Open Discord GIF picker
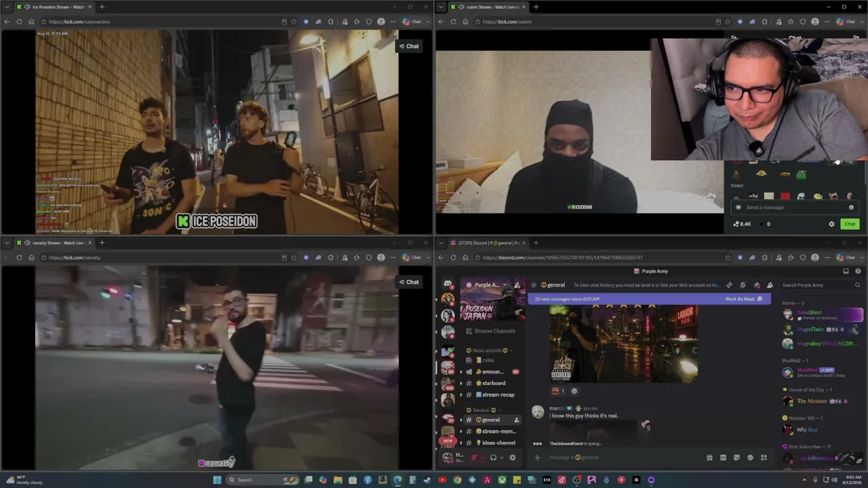The image size is (868, 488). point(723,457)
